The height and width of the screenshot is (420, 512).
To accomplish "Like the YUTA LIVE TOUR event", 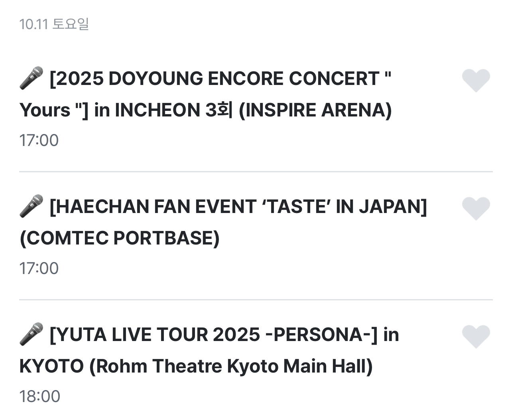I will click(x=476, y=336).
